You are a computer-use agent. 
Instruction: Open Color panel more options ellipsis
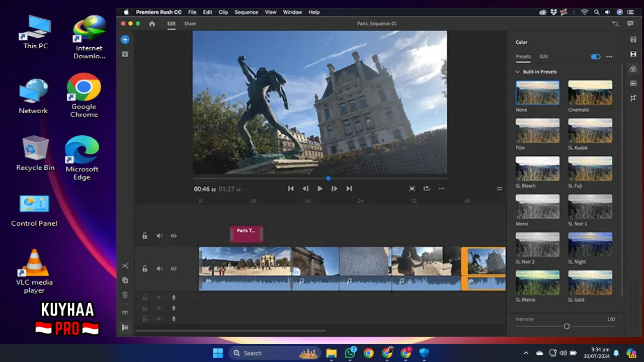click(x=609, y=57)
